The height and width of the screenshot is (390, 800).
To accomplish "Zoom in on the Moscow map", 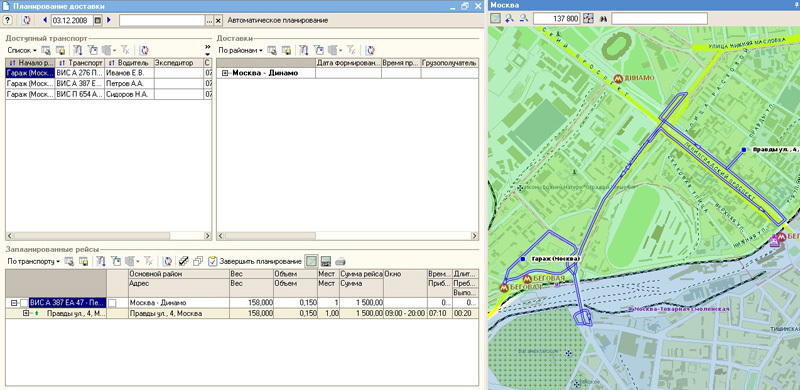I will click(x=510, y=18).
